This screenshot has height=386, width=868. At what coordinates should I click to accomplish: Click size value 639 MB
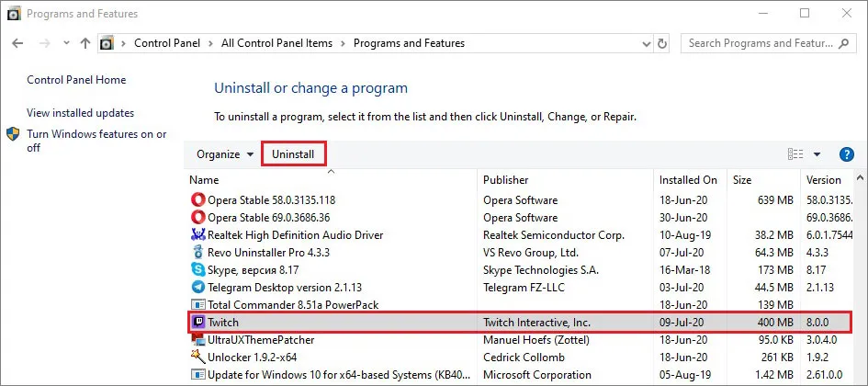click(x=774, y=200)
